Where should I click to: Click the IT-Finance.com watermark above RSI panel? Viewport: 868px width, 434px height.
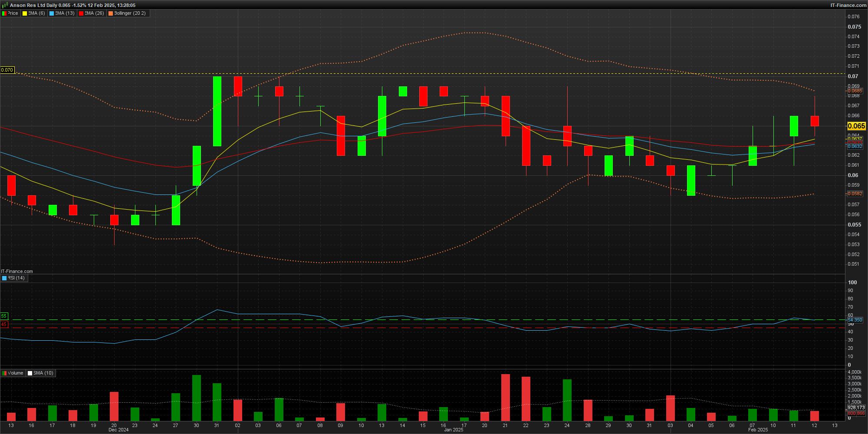[x=17, y=271]
